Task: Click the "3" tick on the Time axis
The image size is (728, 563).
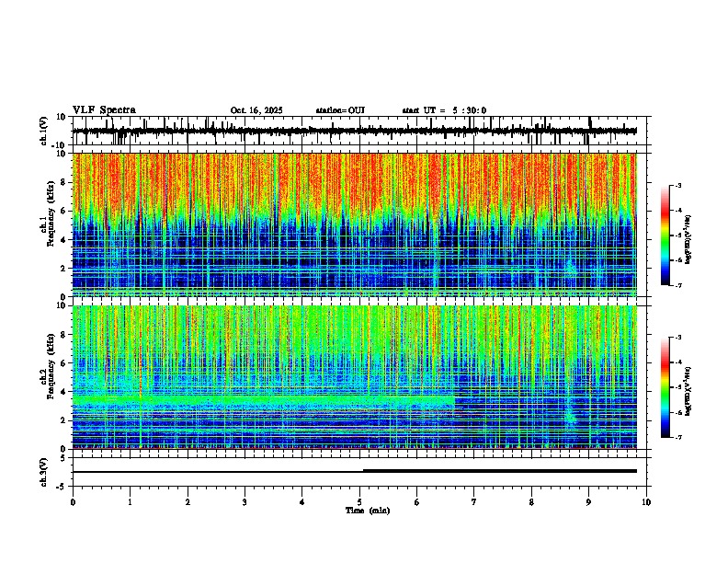Action: 245,502
